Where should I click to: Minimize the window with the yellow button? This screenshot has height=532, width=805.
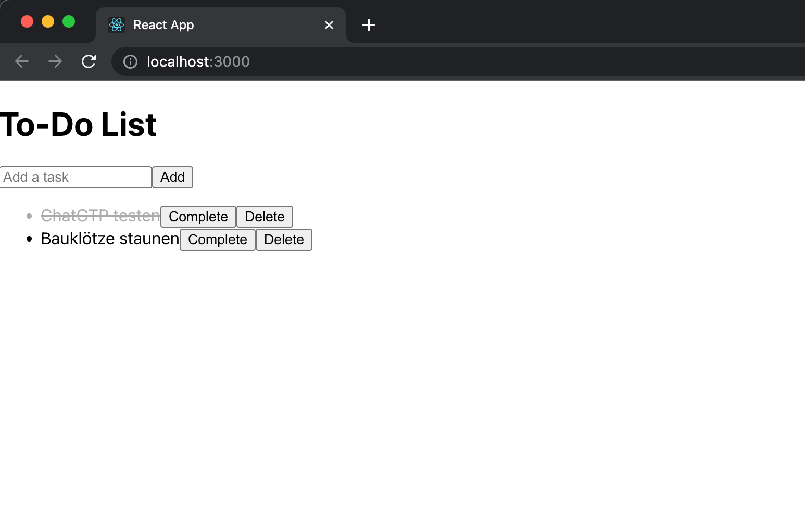48,21
